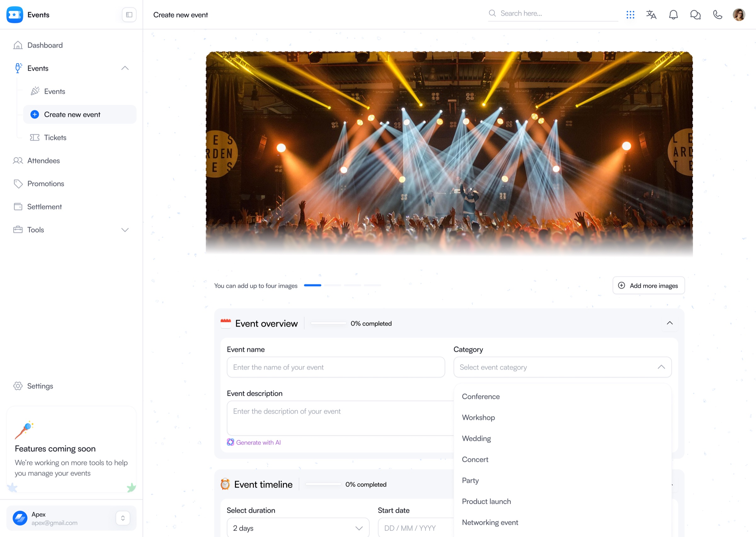
Task: Click the Tickets ticket icon
Action: 35,138
